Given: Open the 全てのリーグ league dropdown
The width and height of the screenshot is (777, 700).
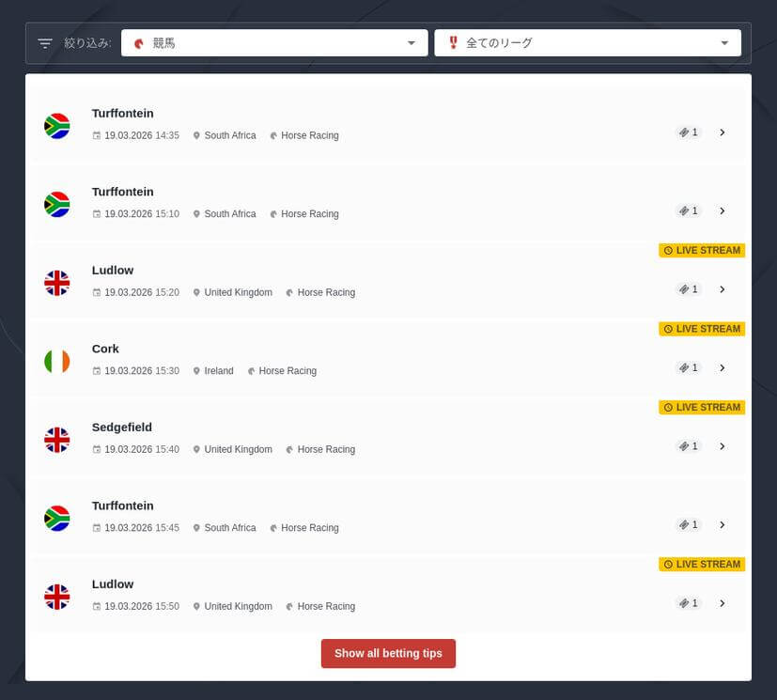Looking at the screenshot, I should click(587, 43).
